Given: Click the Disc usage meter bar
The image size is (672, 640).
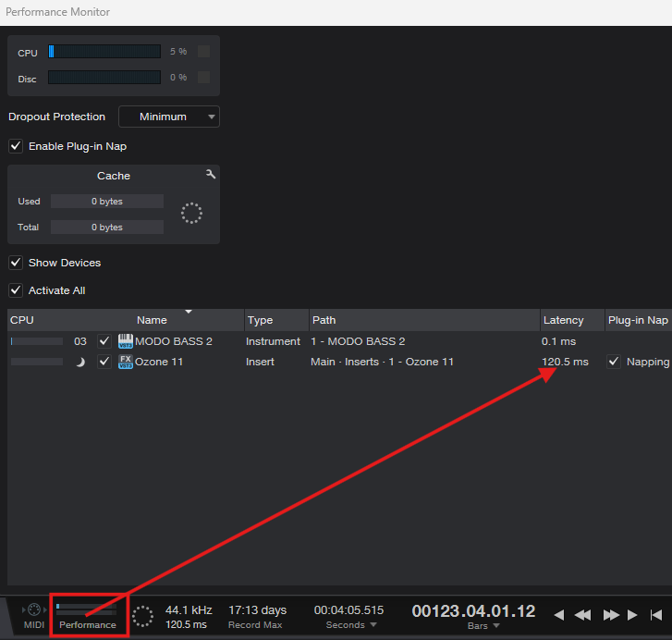Looking at the screenshot, I should tap(104, 77).
